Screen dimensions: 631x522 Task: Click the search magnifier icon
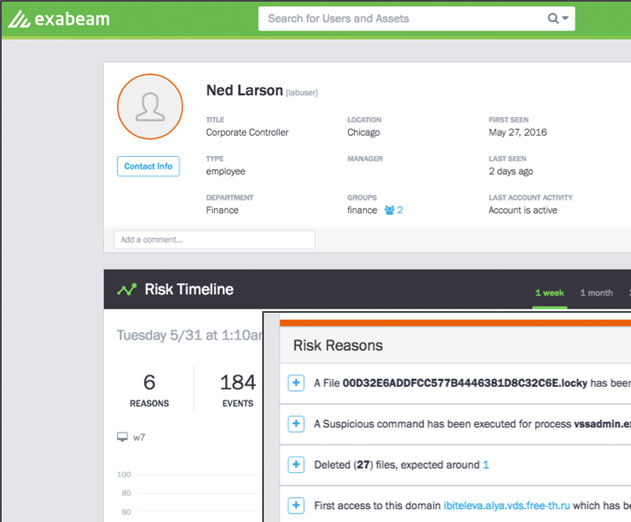(x=553, y=19)
